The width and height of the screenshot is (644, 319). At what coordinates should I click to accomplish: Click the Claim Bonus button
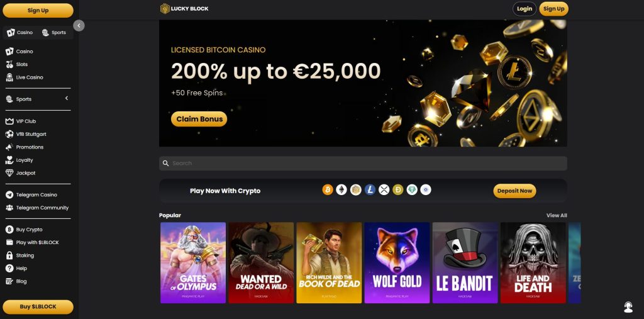tap(199, 119)
